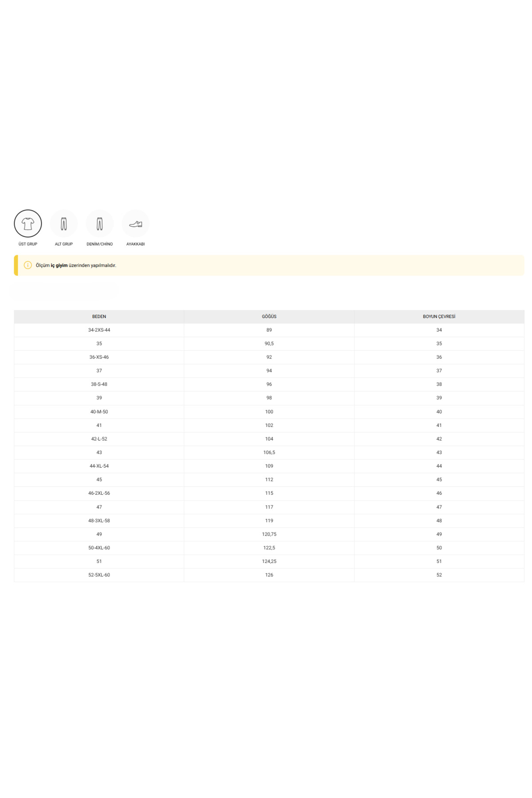532x798 pixels.
Task: Click the 120,75 chest measurement value
Action: coord(269,534)
